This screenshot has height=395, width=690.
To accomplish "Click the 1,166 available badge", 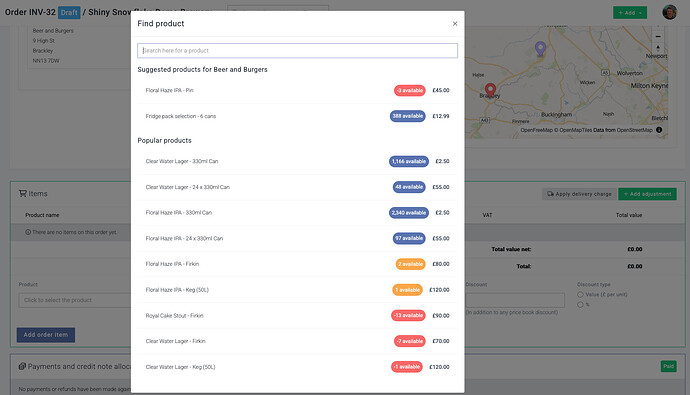I will coord(408,161).
